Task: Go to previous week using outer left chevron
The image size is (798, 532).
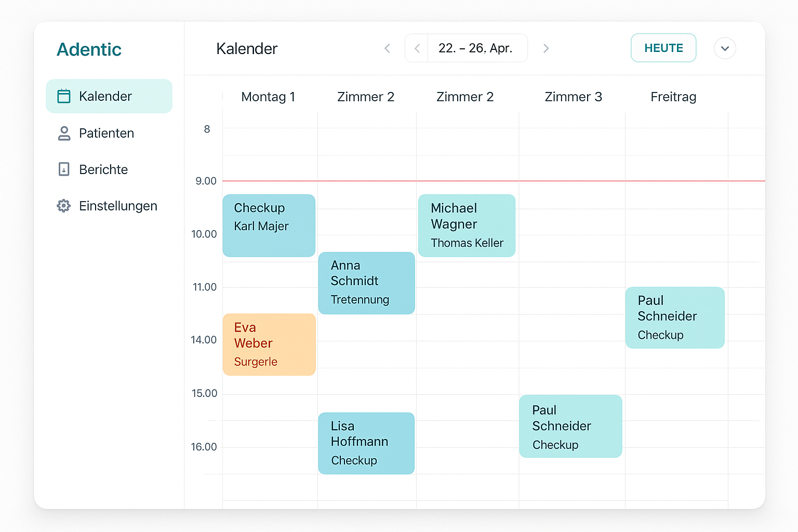Action: click(387, 48)
